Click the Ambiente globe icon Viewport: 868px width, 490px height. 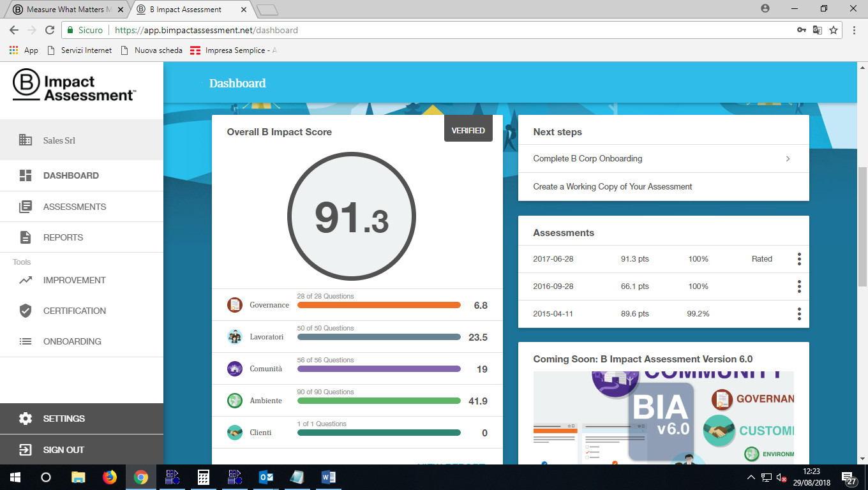235,401
